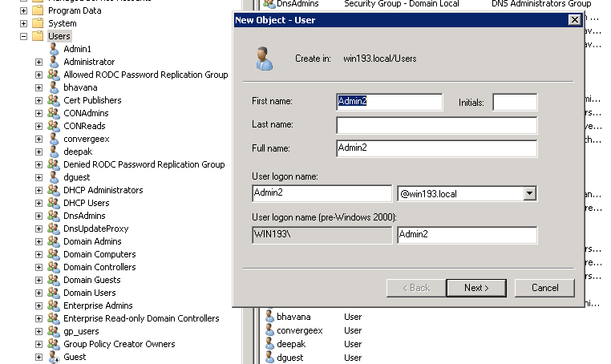Click the DHCP Users group icon
The height and width of the screenshot is (364, 611).
54,204
